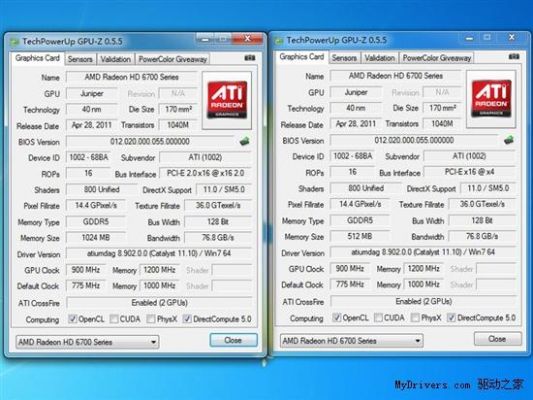Screen dimensions: 533x400
Task: Toggle OpenCL checkbox in right window
Action: click(337, 317)
